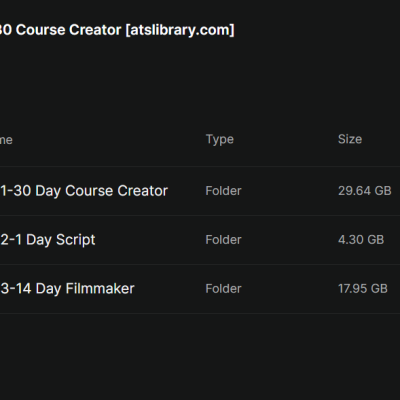Open the 3-14 Day Filmmaker folder

67,289
